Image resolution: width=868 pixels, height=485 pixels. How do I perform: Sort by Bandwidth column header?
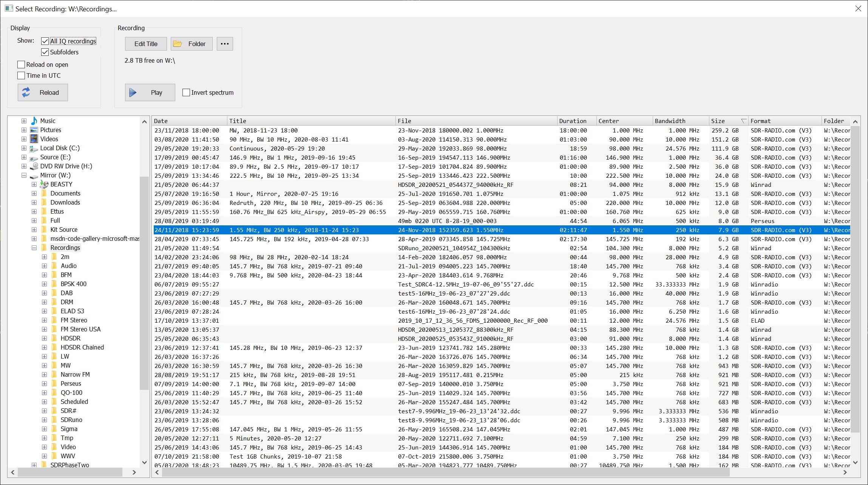(670, 121)
